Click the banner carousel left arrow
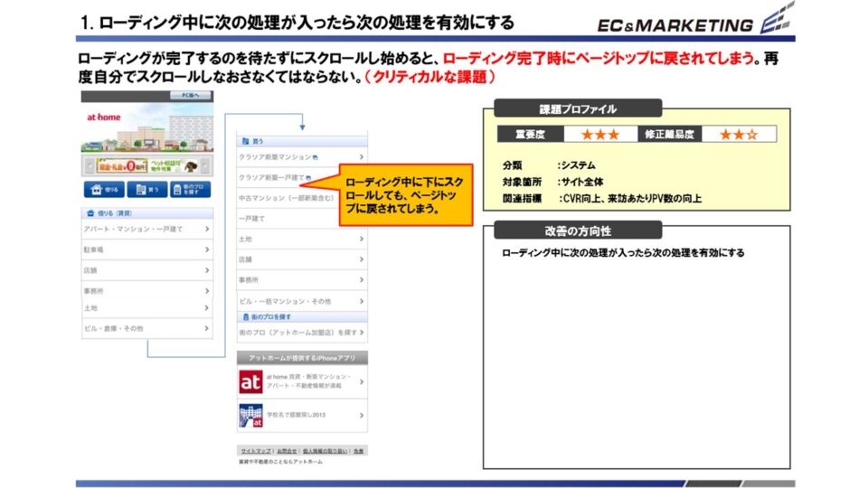The height and width of the screenshot is (488, 868). pos(90,165)
